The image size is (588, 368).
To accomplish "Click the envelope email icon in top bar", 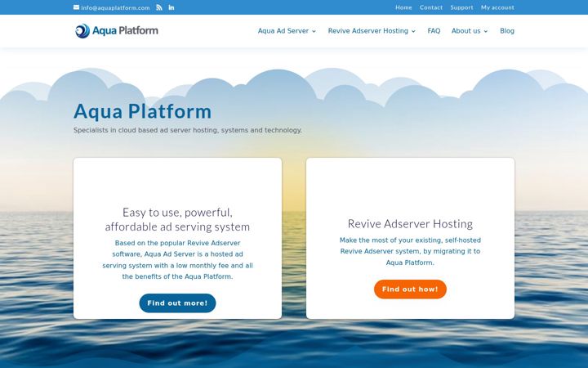I will 76,7.
